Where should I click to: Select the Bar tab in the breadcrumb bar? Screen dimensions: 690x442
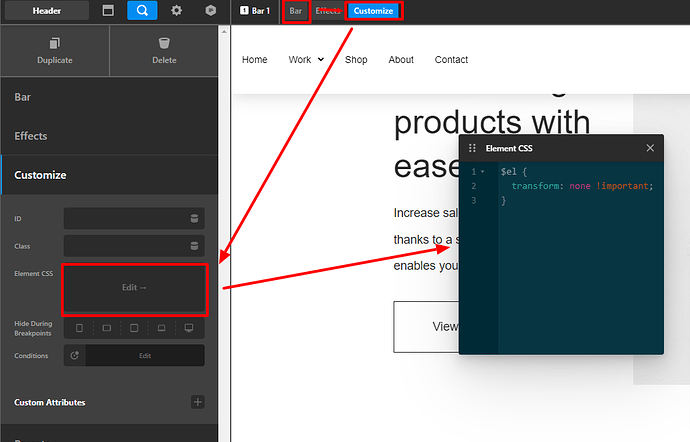click(295, 11)
